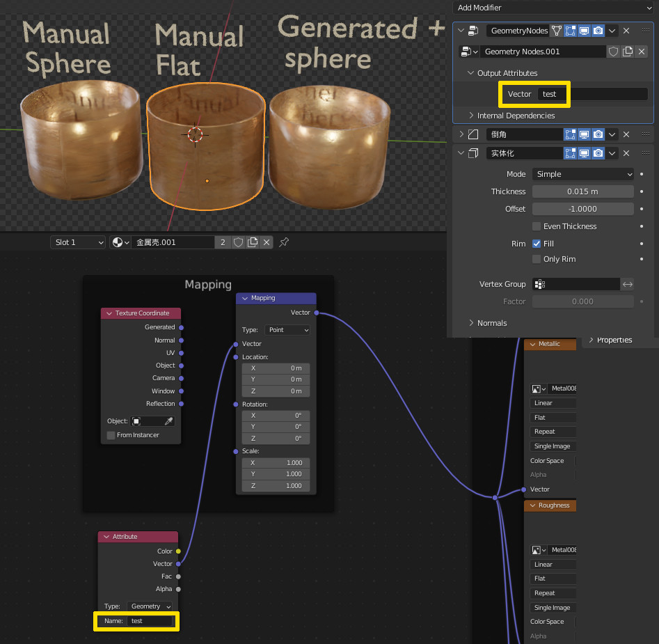Viewport: 659px width, 644px height.
Task: Disable the Fill checkbox under Rim
Action: pyautogui.click(x=536, y=243)
